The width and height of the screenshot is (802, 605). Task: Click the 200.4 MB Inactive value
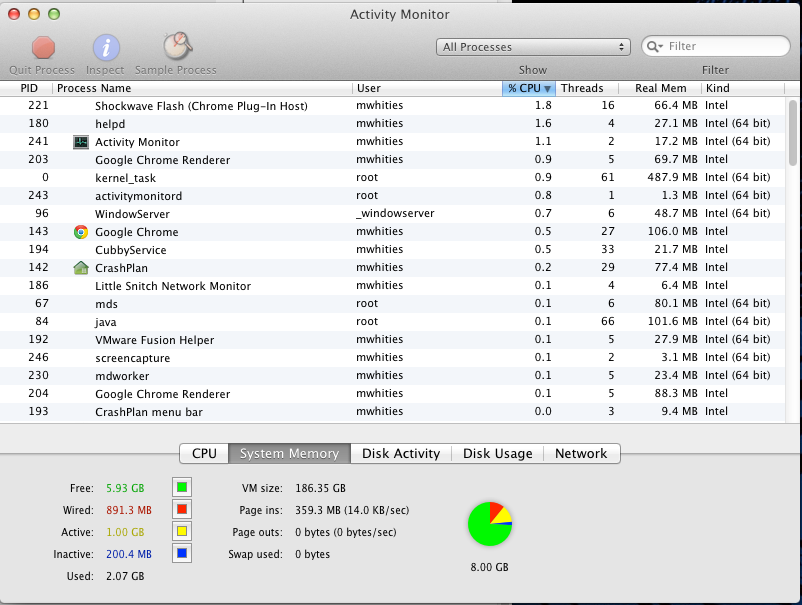129,554
